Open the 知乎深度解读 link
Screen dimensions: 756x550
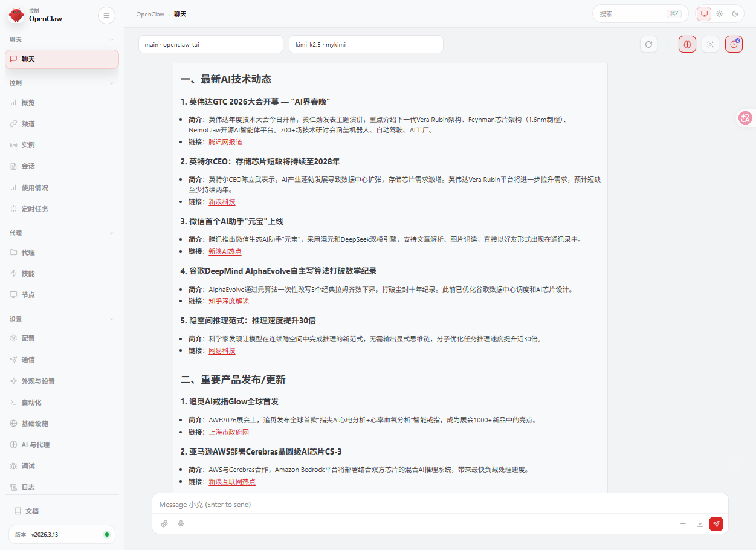click(x=228, y=301)
